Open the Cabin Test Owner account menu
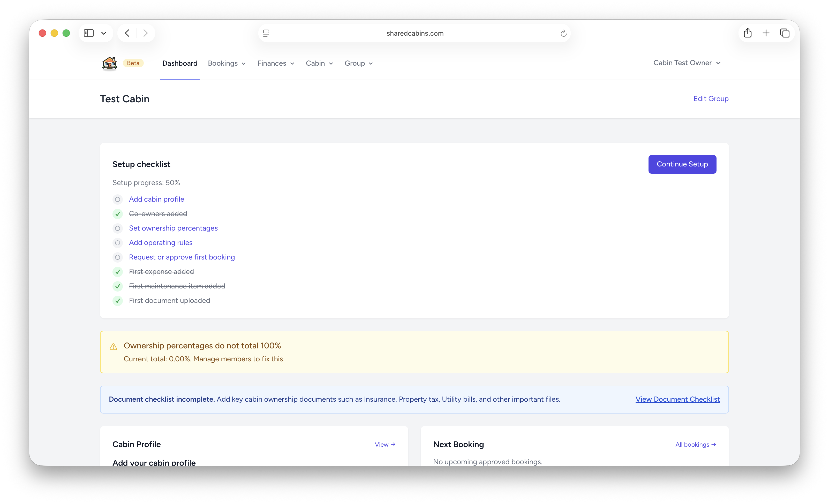 point(687,63)
